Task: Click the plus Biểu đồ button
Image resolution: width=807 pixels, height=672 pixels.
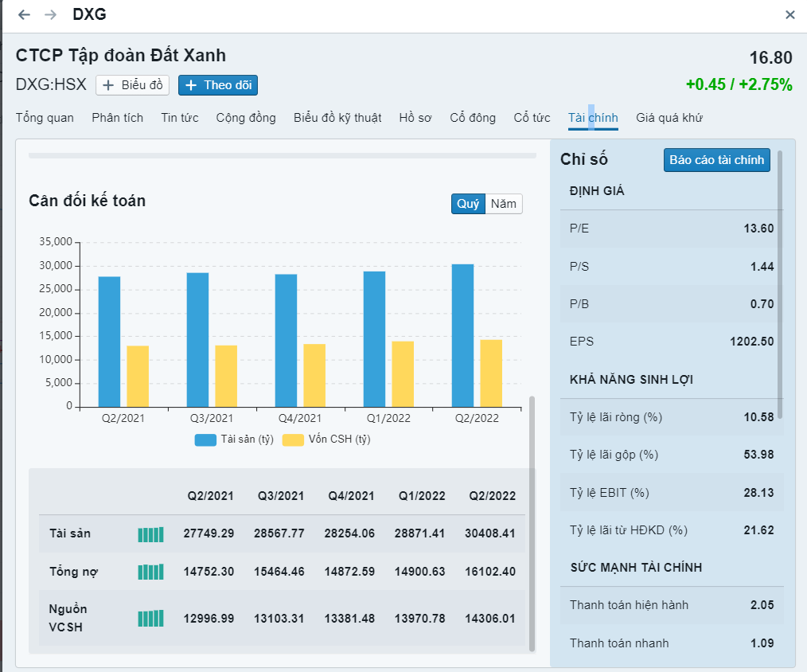Action: pos(133,85)
